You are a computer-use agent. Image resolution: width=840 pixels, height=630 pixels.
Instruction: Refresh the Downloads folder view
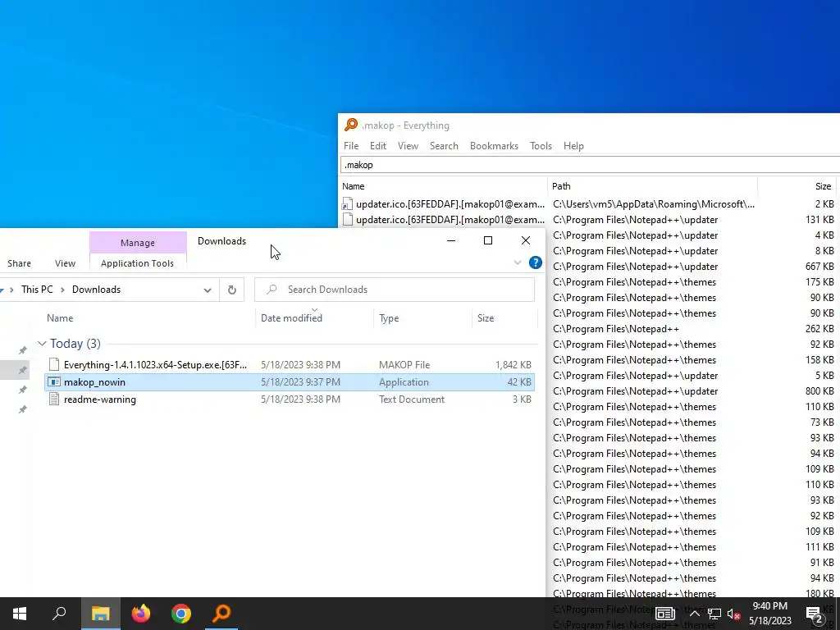point(232,290)
